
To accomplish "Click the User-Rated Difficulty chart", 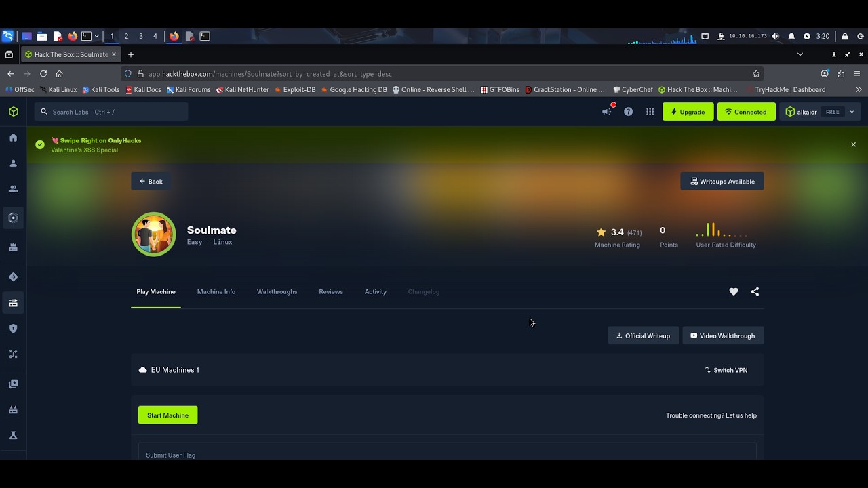I will [x=722, y=230].
